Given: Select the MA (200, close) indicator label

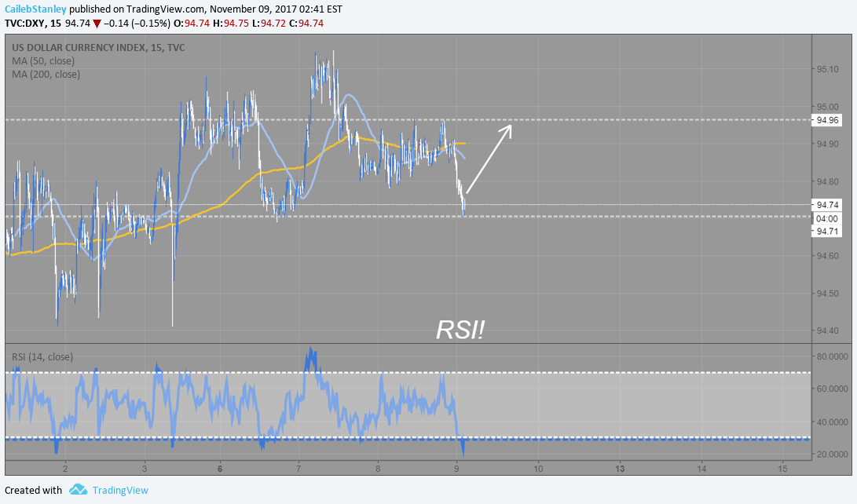Looking at the screenshot, I should tap(46, 74).
